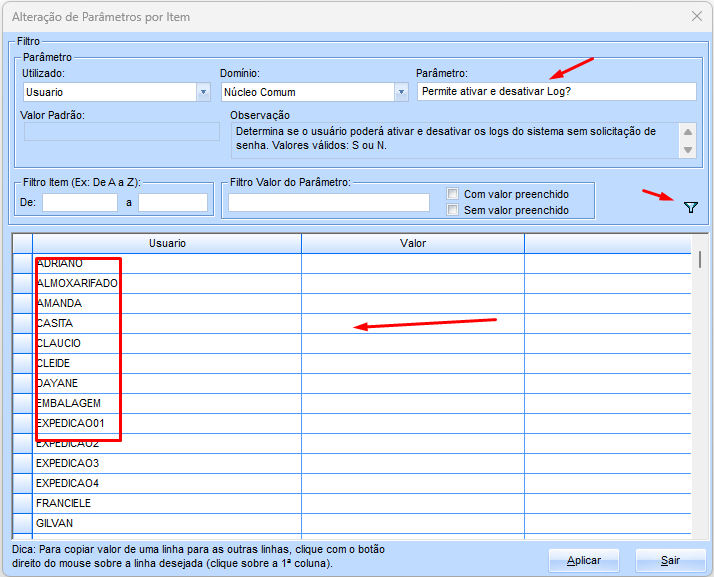Image resolution: width=714 pixels, height=577 pixels.
Task: Click the funnel filter icon
Action: (690, 207)
